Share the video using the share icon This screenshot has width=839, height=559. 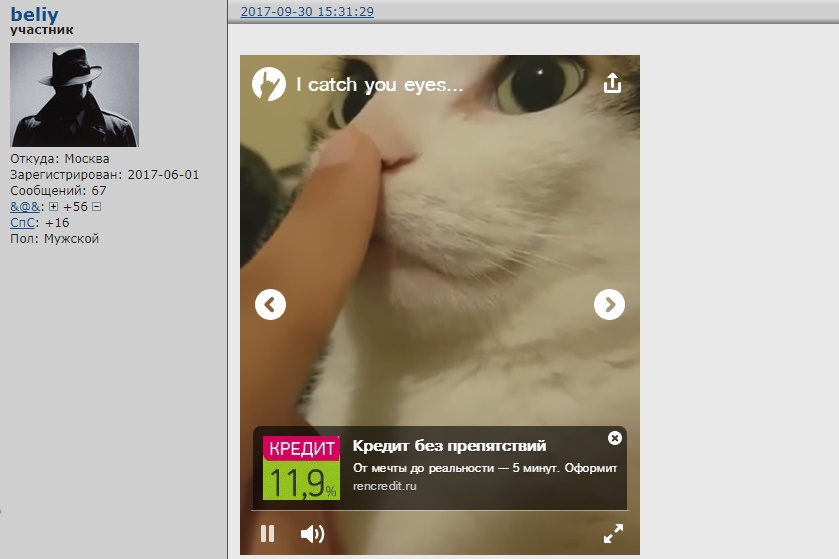pyautogui.click(x=612, y=83)
